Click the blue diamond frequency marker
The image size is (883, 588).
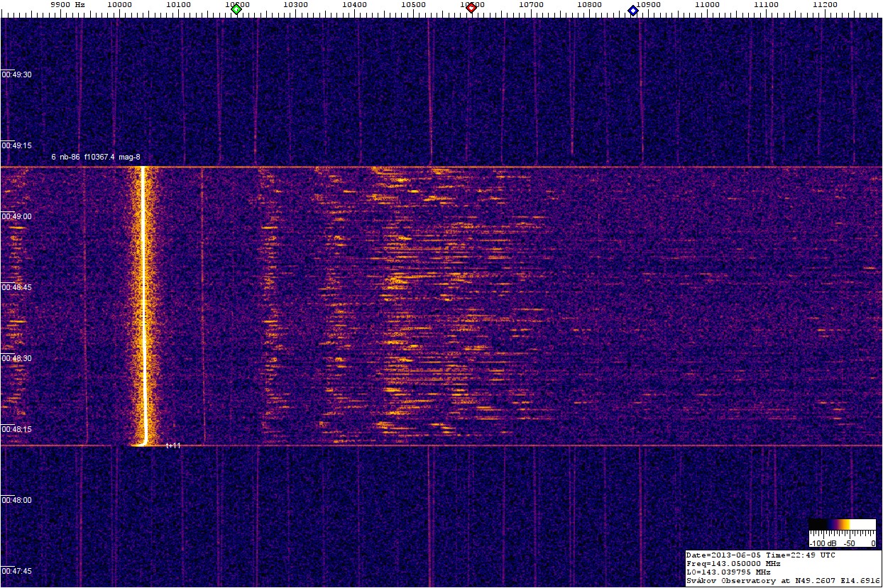(x=632, y=10)
